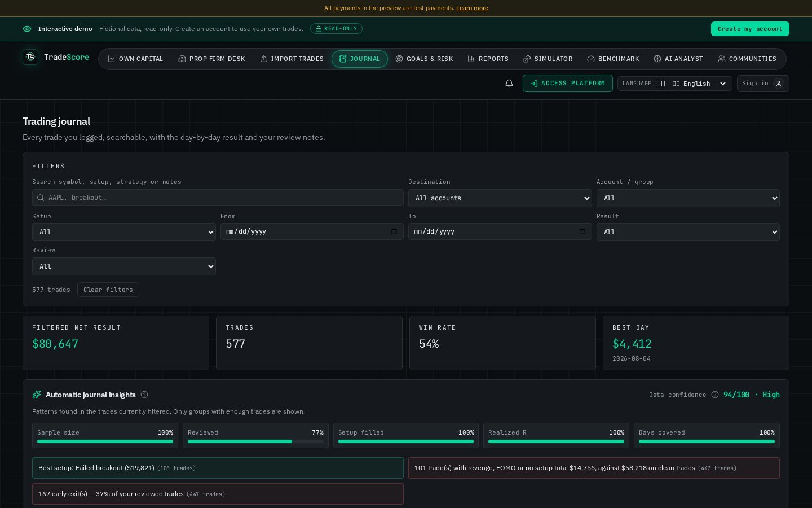Click the TradeScore logo icon

(x=30, y=57)
